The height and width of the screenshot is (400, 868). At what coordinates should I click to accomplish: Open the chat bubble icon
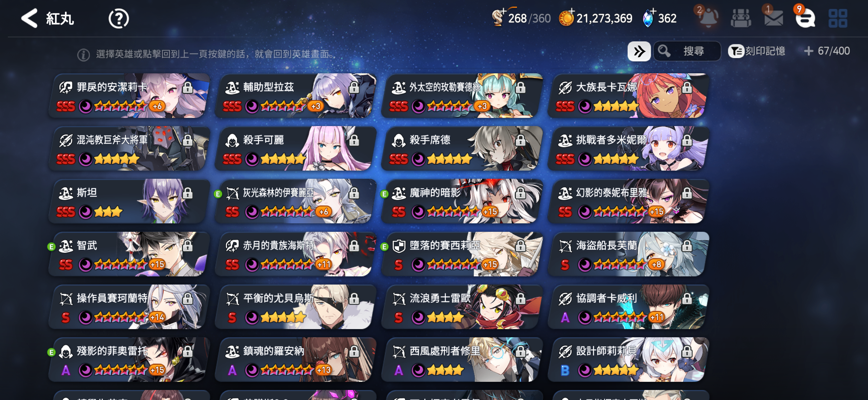click(805, 18)
